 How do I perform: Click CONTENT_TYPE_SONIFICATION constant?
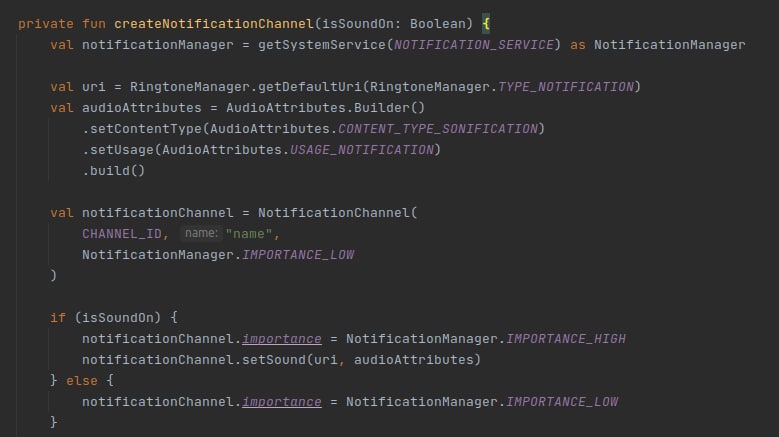tap(438, 129)
